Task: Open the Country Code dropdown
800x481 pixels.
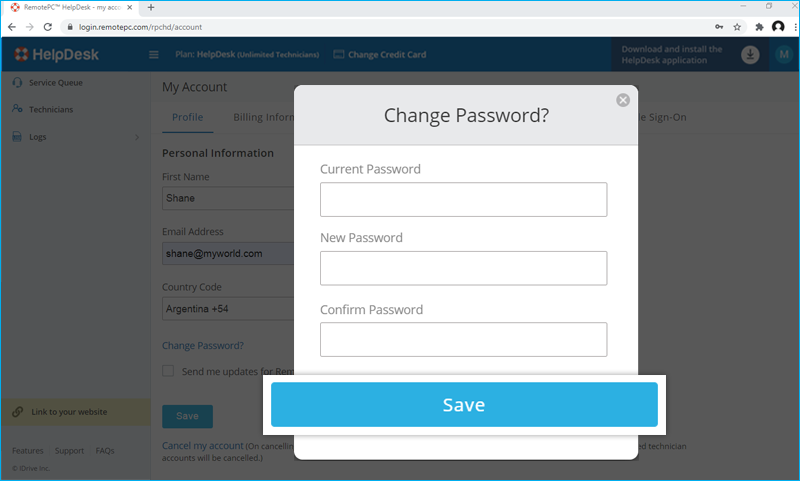Action: [228, 309]
